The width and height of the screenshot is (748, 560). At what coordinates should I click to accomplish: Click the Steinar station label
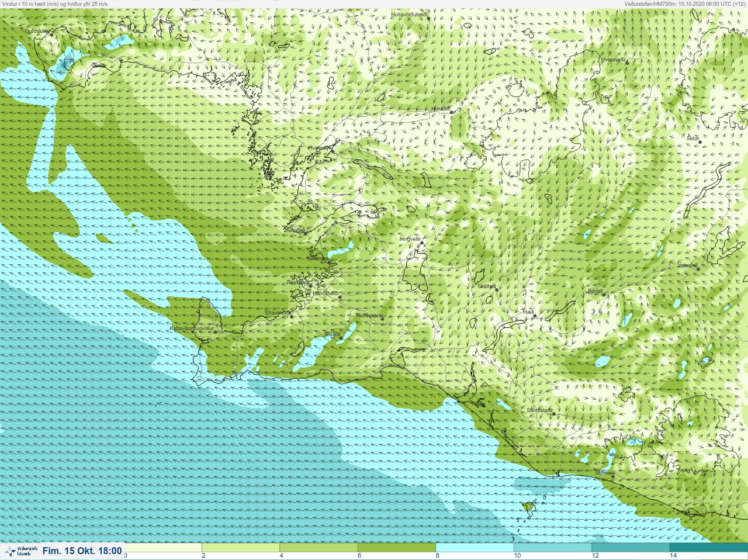pyautogui.click(x=603, y=473)
